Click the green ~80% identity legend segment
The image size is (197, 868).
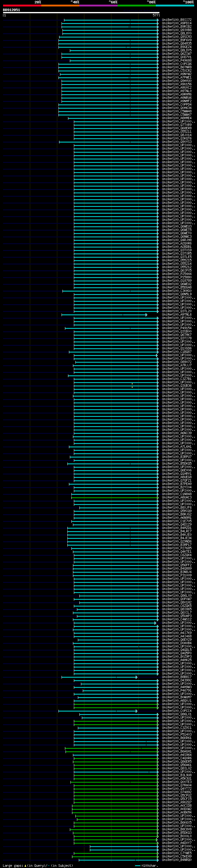point(137,6)
